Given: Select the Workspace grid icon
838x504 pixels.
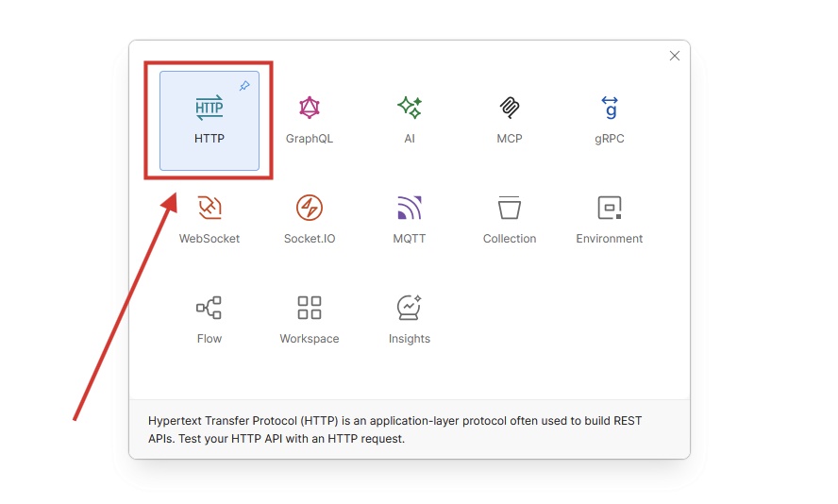Looking at the screenshot, I should point(310,308).
